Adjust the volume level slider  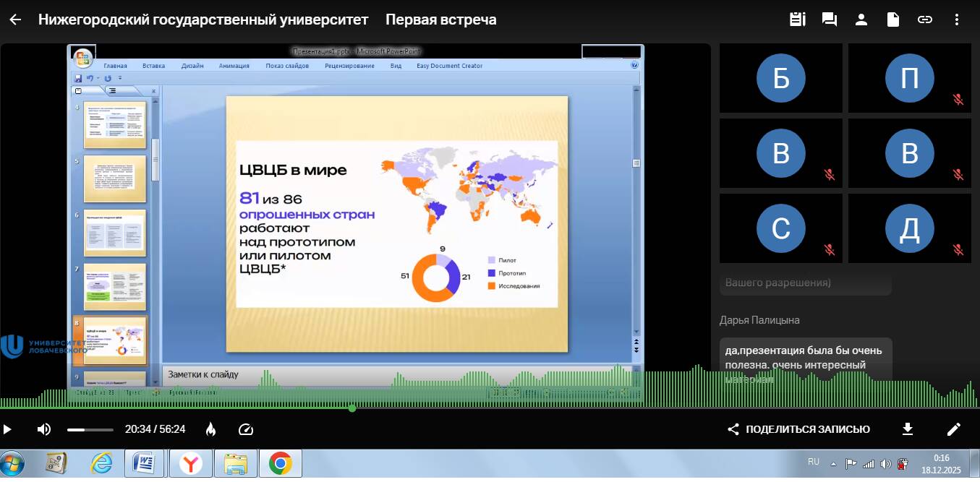(90, 429)
